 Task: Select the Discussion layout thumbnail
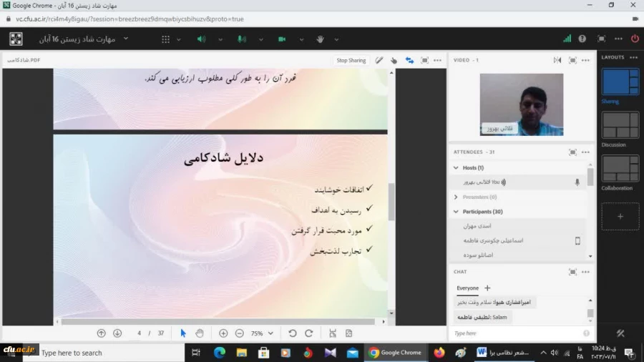point(620,125)
